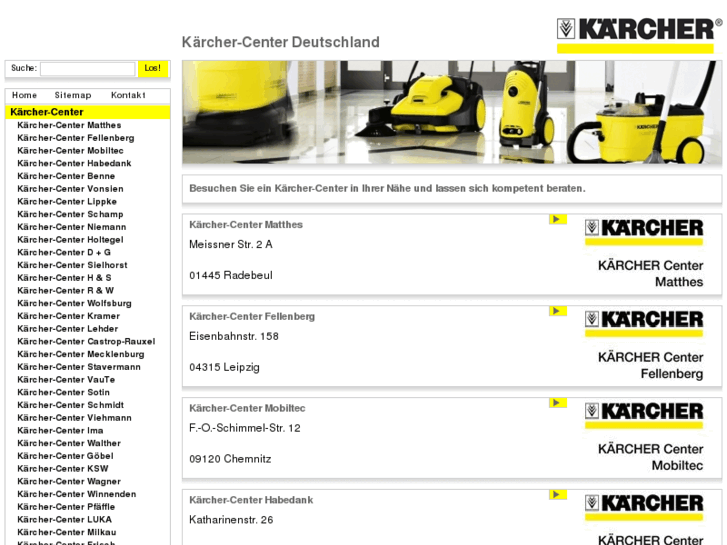Click the Kärcher-Center Habedank card heading
The height and width of the screenshot is (545, 727).
coord(251,500)
